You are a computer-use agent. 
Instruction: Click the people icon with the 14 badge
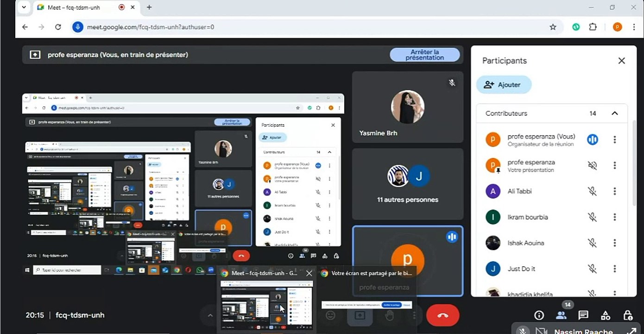561,315
